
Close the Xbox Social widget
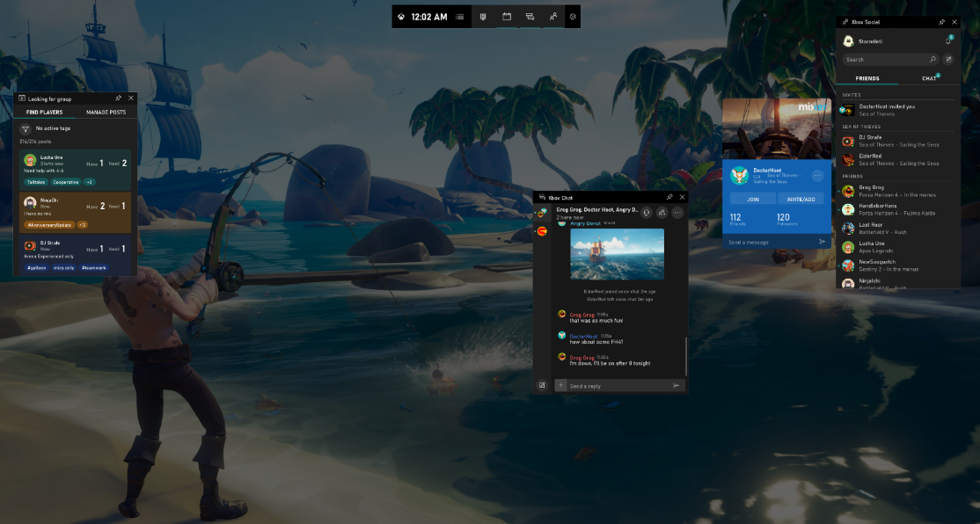(954, 22)
